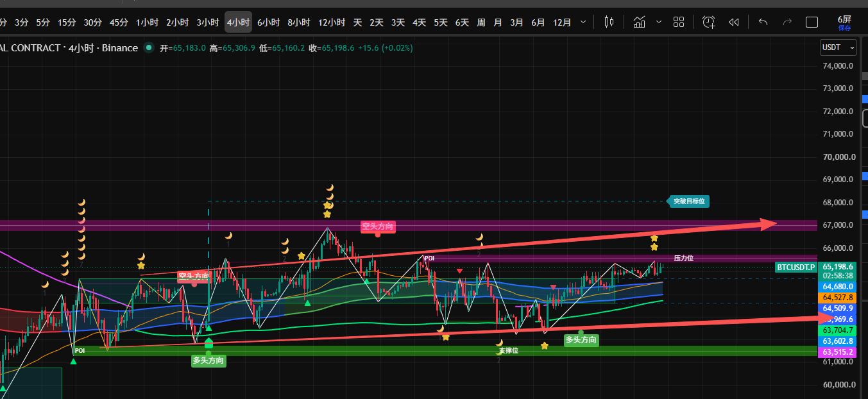The height and width of the screenshot is (399, 868).
Task: Click the 低=65,160.2 low value
Action: 282,48
